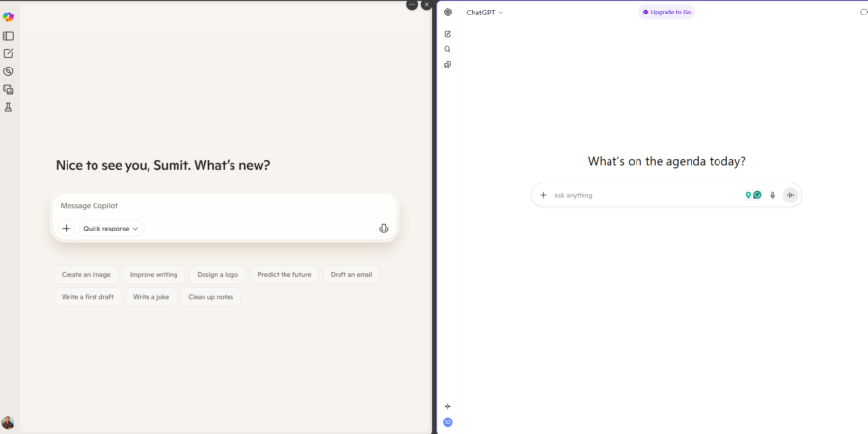The height and width of the screenshot is (434, 868).
Task: Click the ChatGPT agenda heading text
Action: (666, 162)
